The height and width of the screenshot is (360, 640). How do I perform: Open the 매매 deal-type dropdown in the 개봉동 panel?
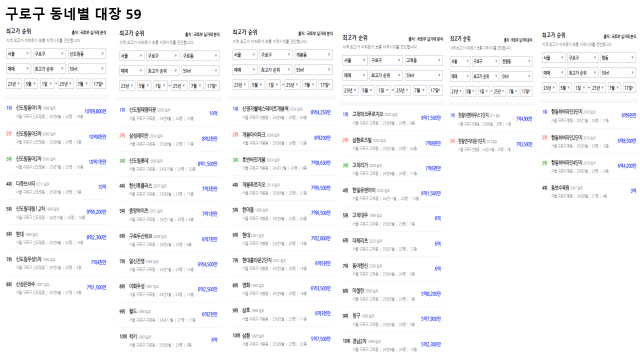245,70
